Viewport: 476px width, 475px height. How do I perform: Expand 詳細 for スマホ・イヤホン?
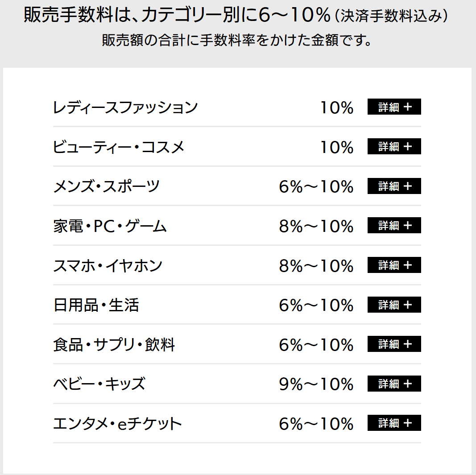tap(394, 265)
